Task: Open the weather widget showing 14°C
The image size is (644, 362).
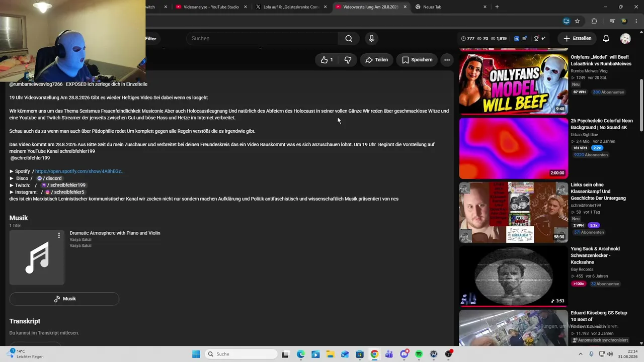Action: click(x=25, y=354)
